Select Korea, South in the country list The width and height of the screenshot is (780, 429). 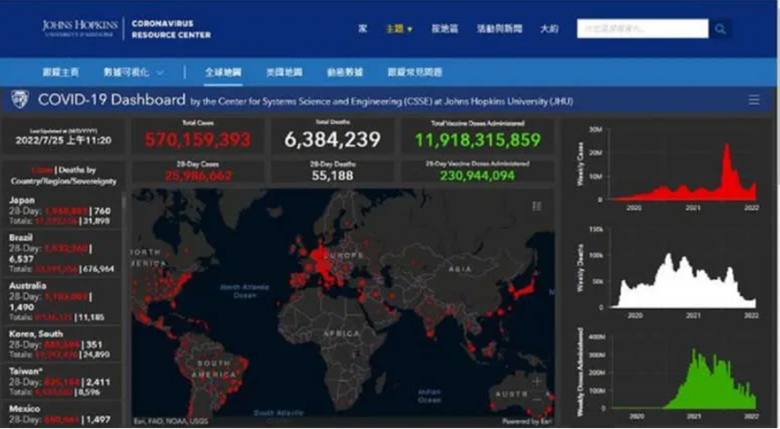click(61, 344)
